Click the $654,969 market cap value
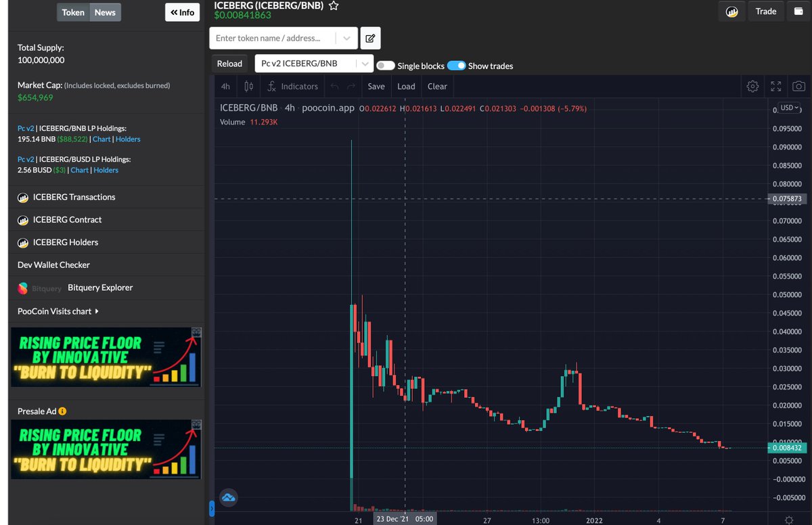The height and width of the screenshot is (525, 812). click(x=35, y=98)
